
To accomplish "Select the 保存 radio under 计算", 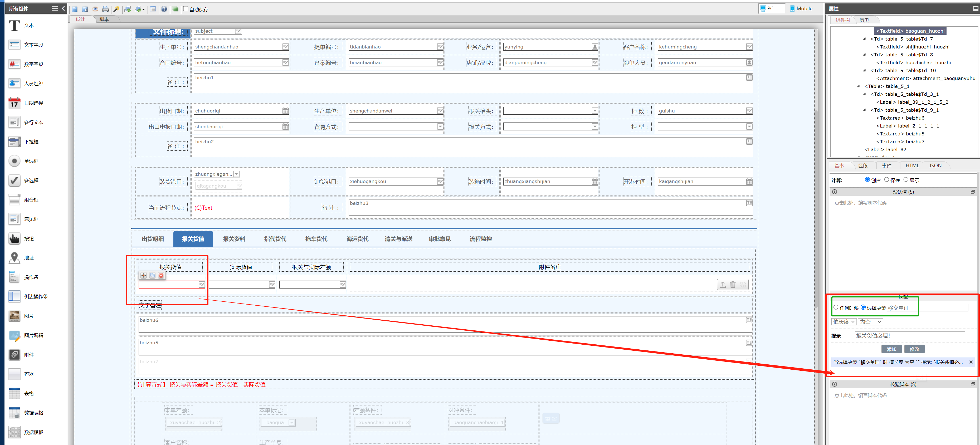I will (x=886, y=180).
